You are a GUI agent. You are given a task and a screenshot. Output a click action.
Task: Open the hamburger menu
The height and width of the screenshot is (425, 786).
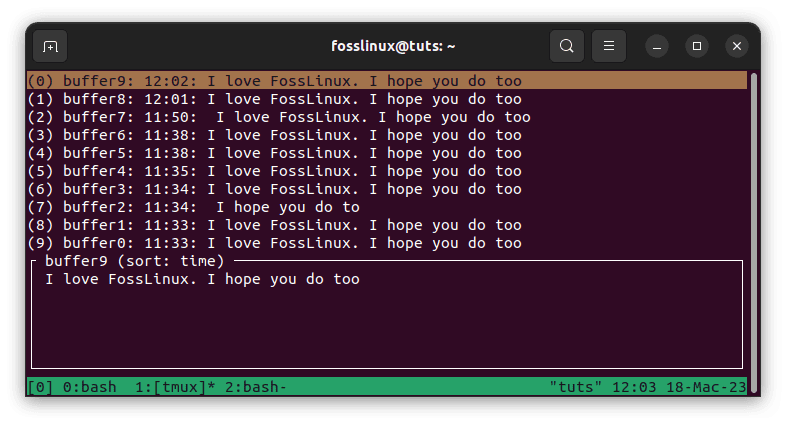pos(609,46)
